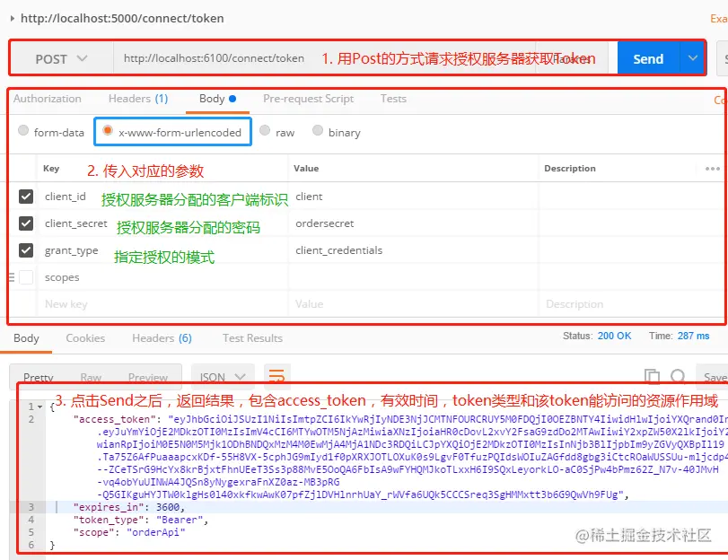Click the empty Value placeholder field

(x=413, y=304)
